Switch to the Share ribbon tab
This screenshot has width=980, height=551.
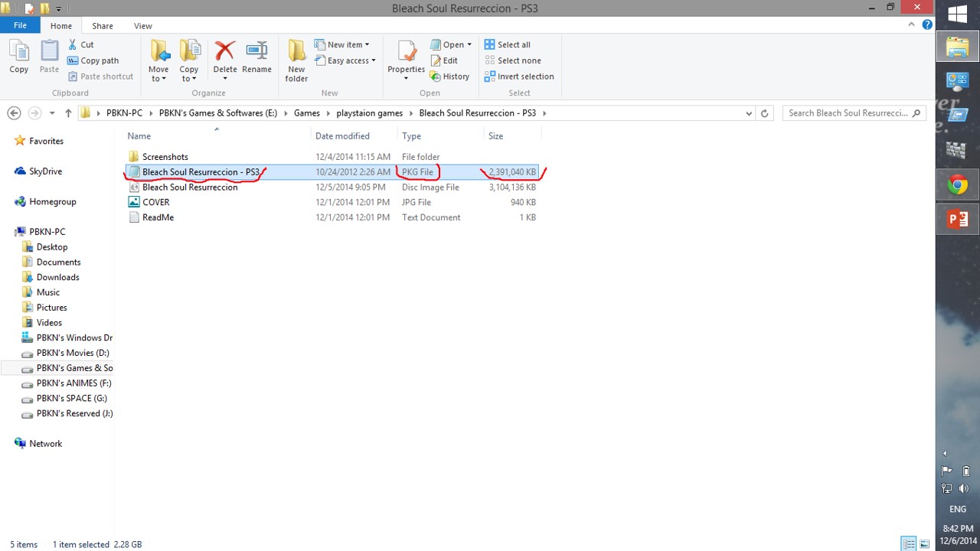[x=103, y=25]
